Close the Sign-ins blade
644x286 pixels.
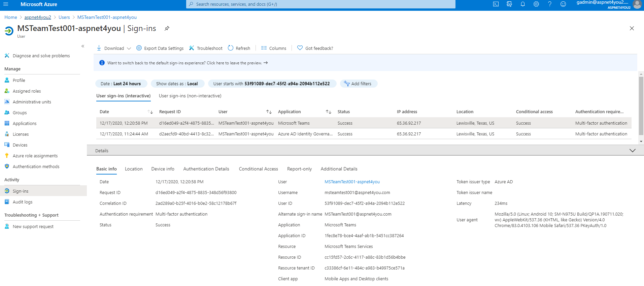(x=632, y=28)
